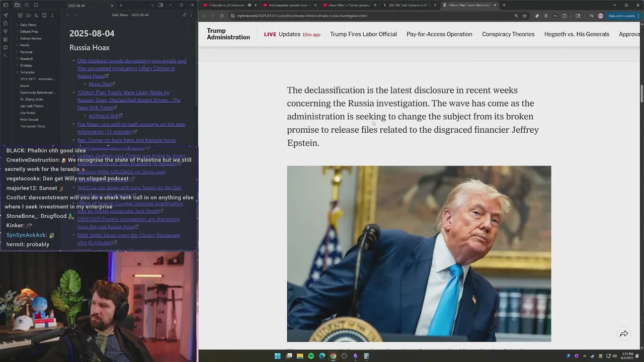Click the Trump photo in the article
The height and width of the screenshot is (362, 644).
coord(419,254)
